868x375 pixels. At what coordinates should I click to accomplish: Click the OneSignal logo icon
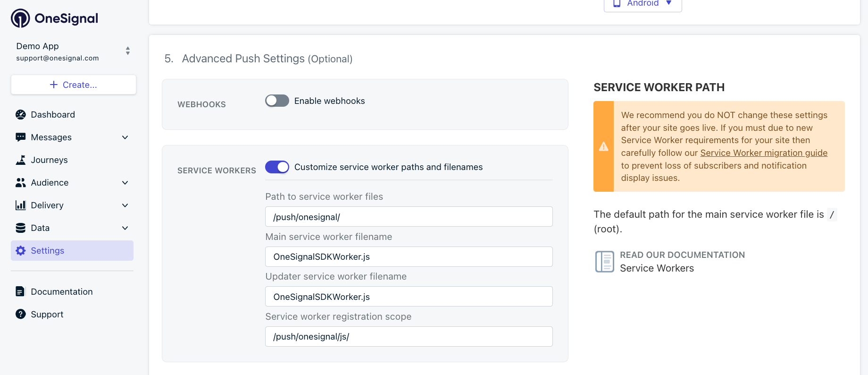[20, 18]
